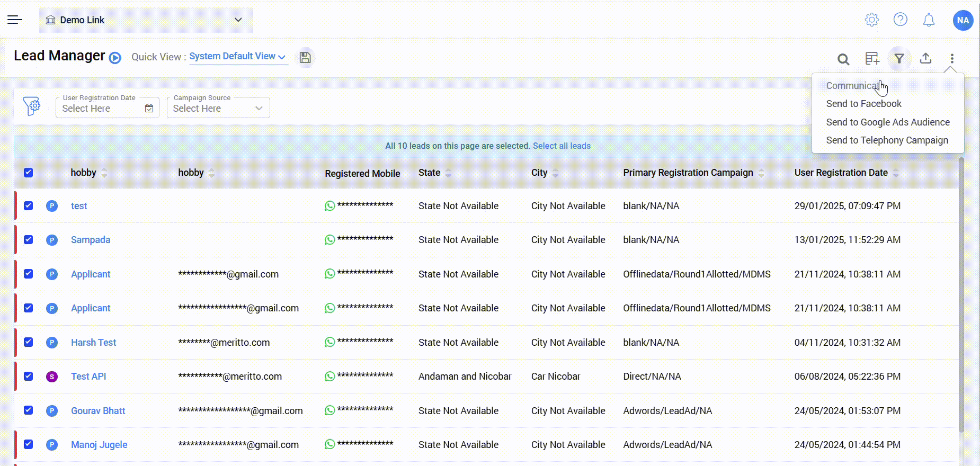Viewport: 980px width, 466px height.
Task: Untick the Test API row checkbox
Action: click(x=29, y=377)
